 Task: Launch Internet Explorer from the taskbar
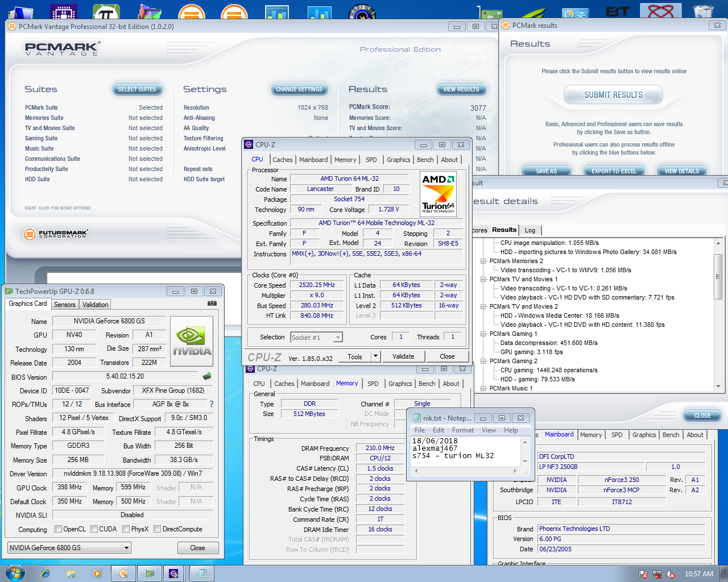click(x=45, y=573)
